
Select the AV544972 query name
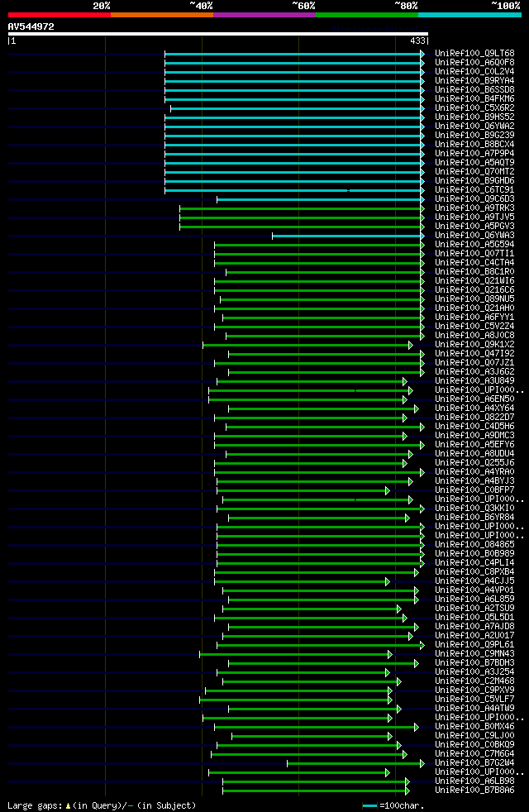coord(31,26)
